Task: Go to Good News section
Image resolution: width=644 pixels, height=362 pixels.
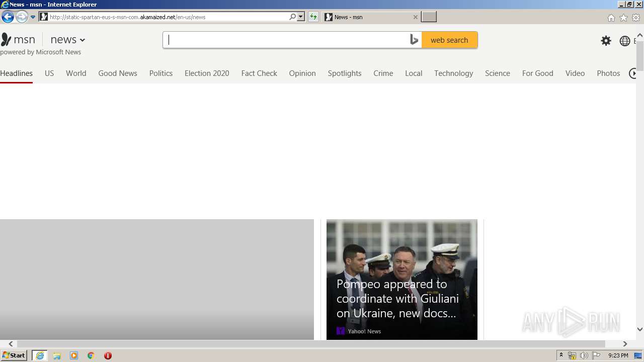Action: tap(118, 73)
